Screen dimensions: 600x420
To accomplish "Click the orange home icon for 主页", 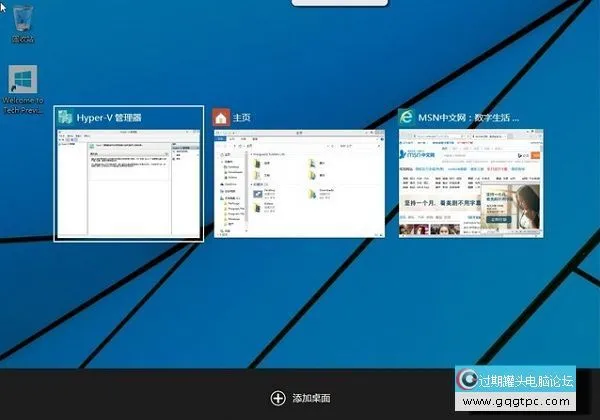I will pos(221,118).
